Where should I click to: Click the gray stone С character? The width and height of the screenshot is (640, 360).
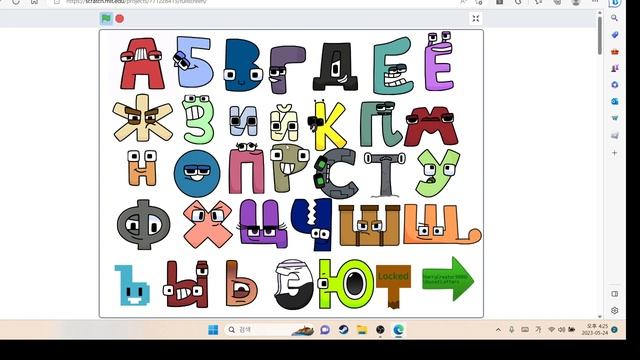click(336, 173)
